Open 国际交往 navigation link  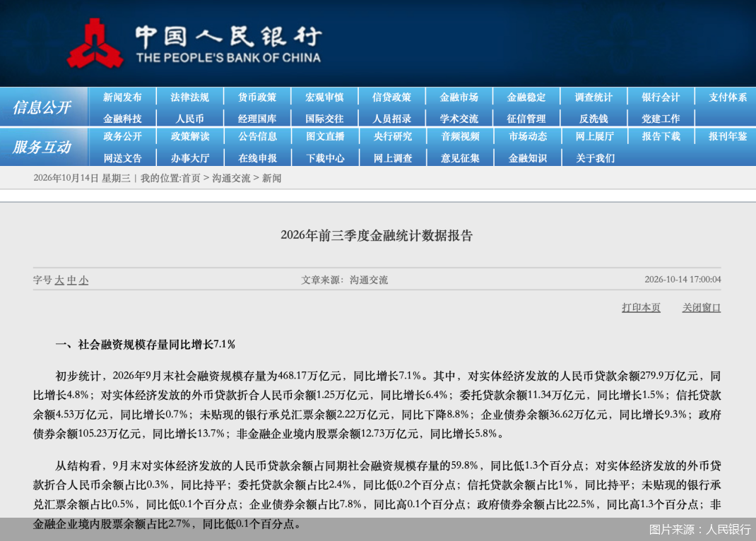[324, 119]
